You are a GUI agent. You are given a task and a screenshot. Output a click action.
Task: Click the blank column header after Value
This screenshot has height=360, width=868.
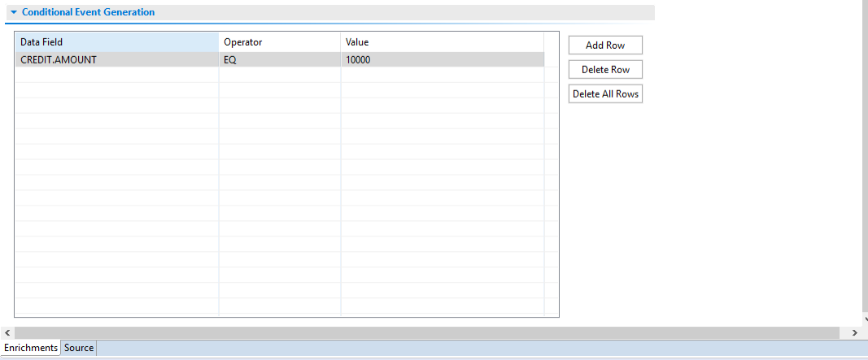click(x=552, y=41)
